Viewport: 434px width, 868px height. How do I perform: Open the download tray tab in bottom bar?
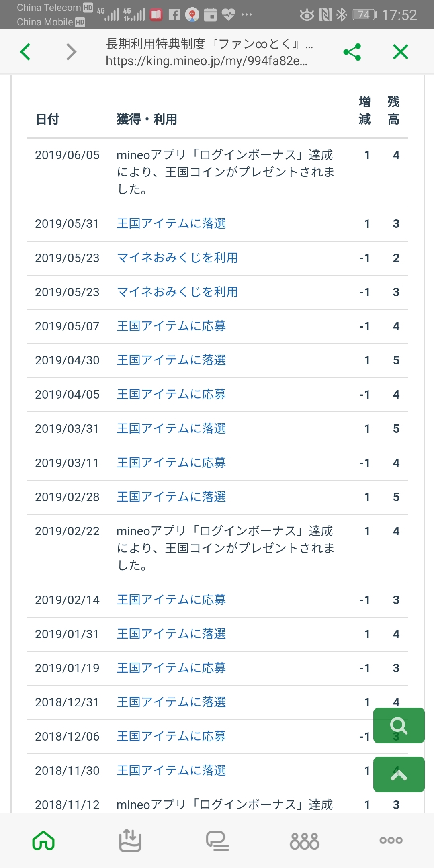click(x=130, y=840)
